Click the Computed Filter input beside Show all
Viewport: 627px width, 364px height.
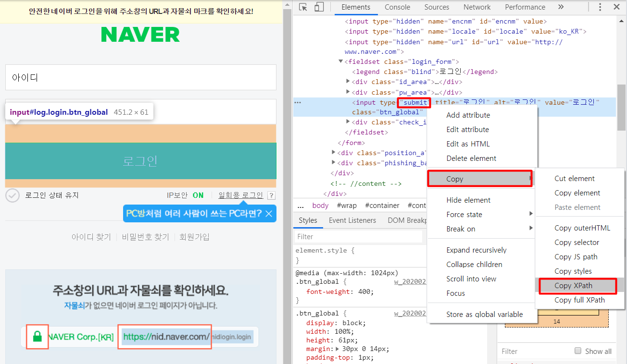click(534, 351)
